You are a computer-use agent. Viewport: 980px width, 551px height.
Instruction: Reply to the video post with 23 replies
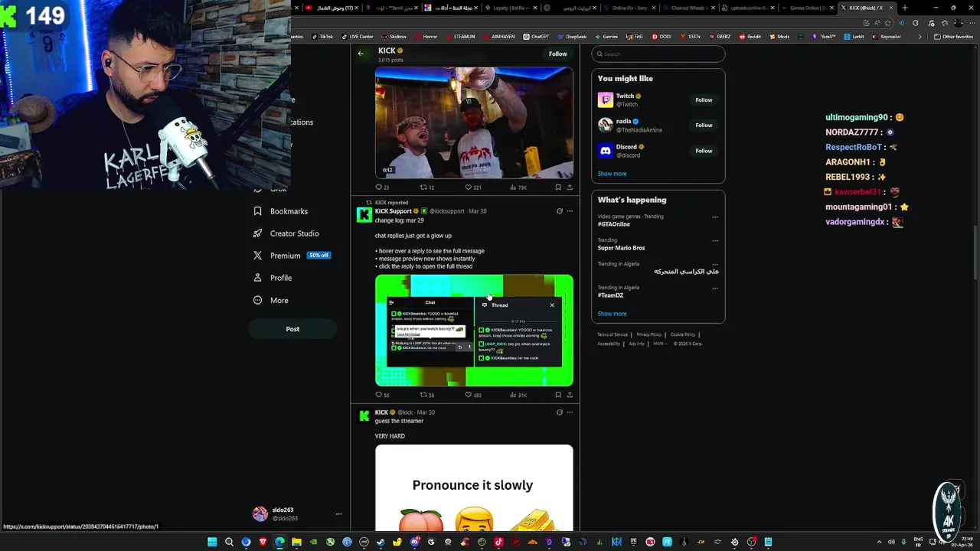(x=382, y=187)
